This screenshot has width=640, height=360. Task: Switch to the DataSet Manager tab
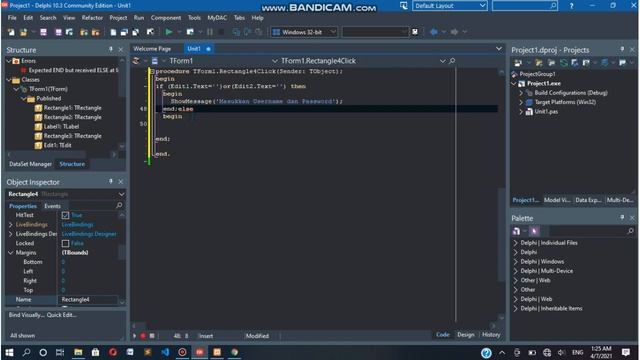(x=30, y=164)
